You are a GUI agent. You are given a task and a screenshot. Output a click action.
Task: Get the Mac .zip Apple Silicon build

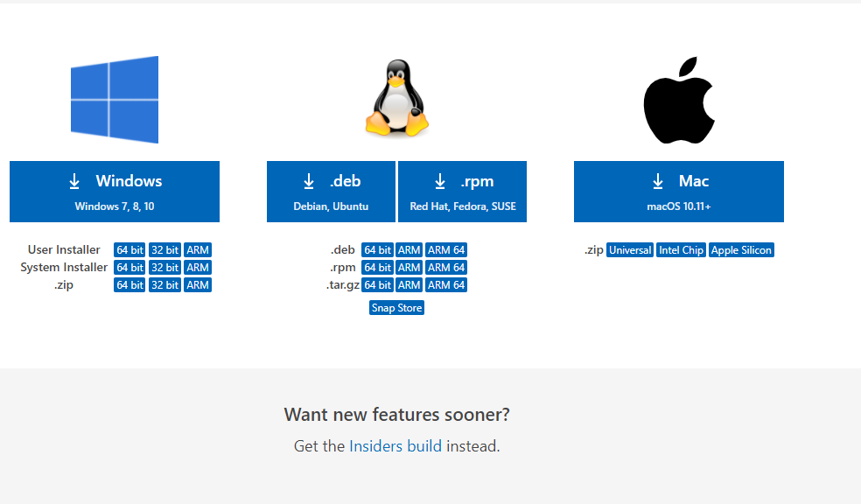(741, 249)
